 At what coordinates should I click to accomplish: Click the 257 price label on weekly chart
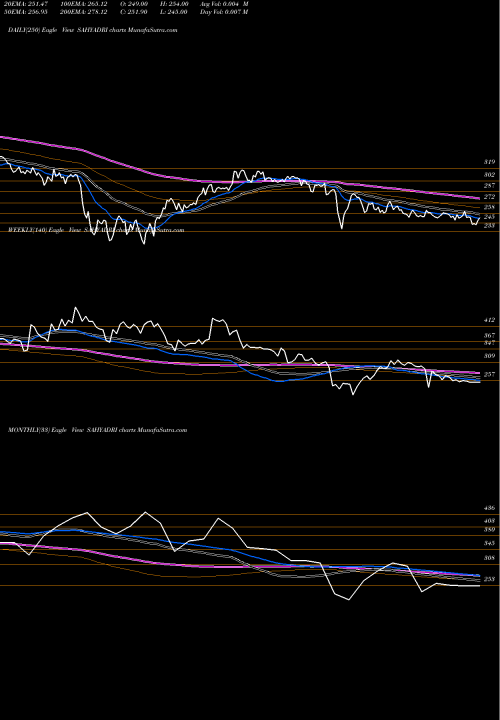pos(489,375)
